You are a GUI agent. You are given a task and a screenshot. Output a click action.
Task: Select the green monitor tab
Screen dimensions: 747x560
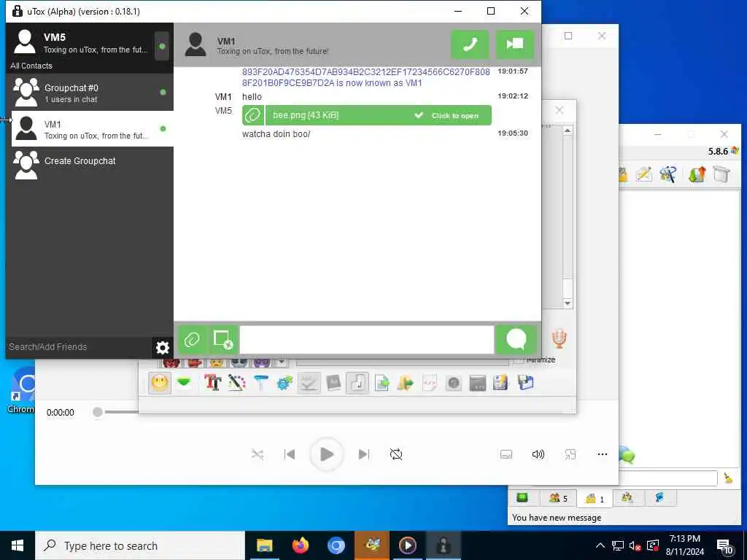522,497
